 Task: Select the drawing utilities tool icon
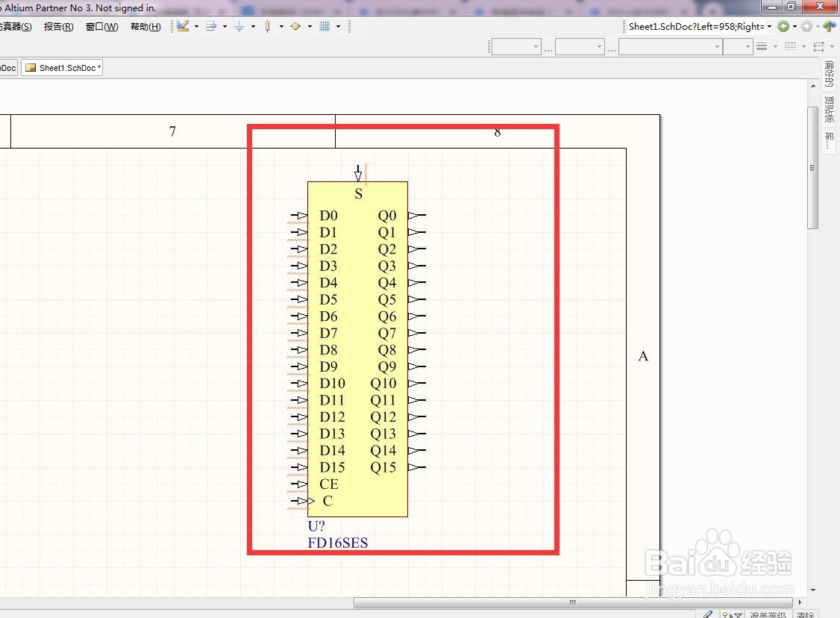tap(183, 25)
